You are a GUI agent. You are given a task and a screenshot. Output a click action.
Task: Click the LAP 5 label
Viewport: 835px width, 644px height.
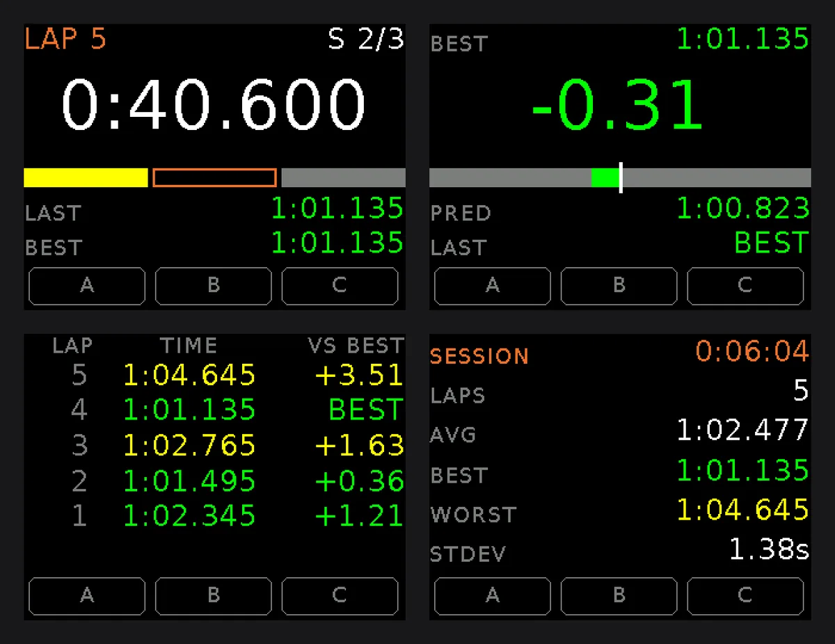click(65, 39)
